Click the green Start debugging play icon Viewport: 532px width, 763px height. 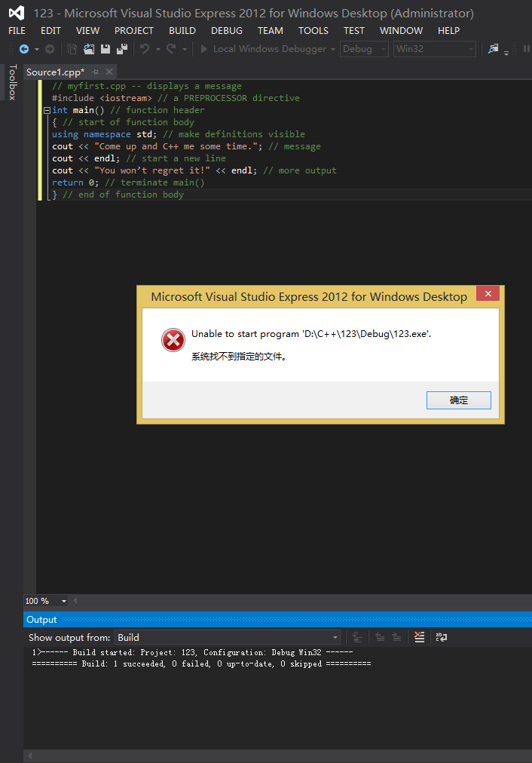[x=204, y=49]
